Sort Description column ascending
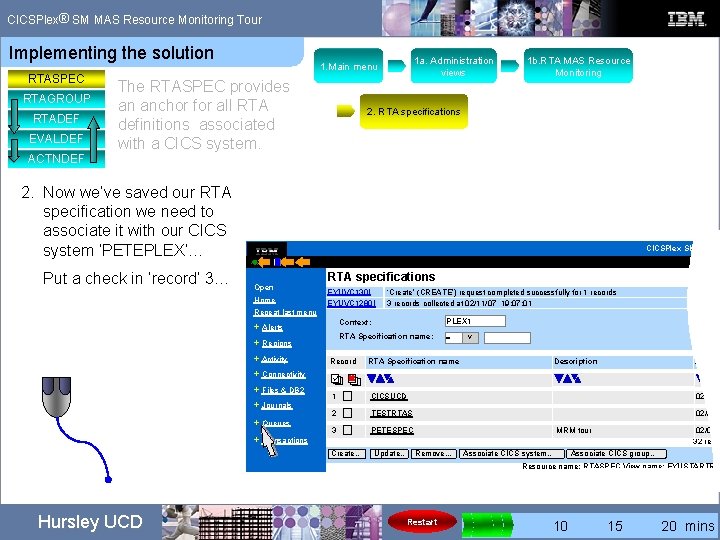Image resolution: width=720 pixels, height=540 pixels. 568,379
